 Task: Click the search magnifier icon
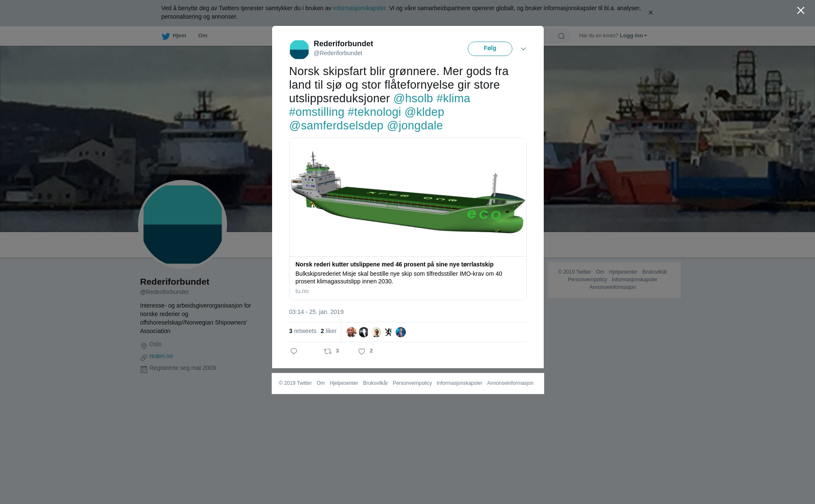(x=561, y=36)
